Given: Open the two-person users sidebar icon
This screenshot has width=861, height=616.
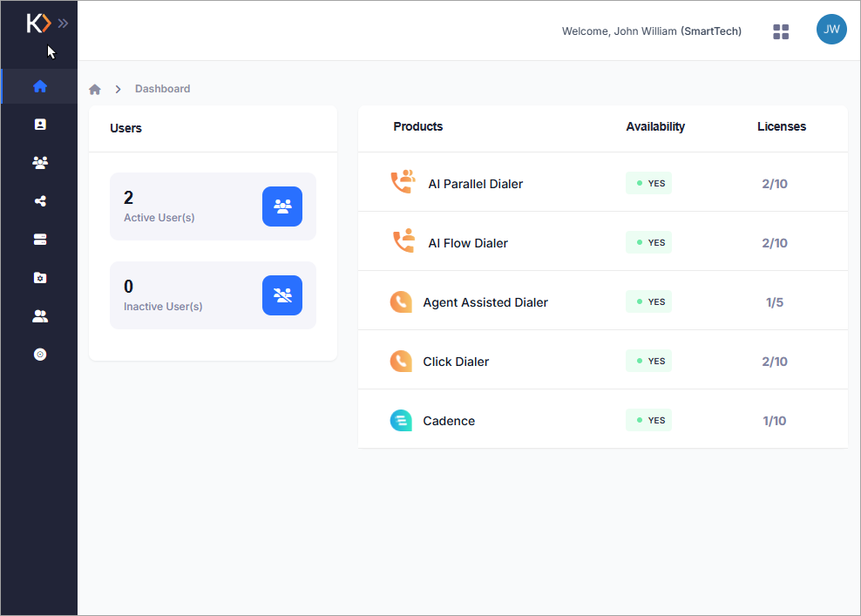Looking at the screenshot, I should (x=39, y=316).
